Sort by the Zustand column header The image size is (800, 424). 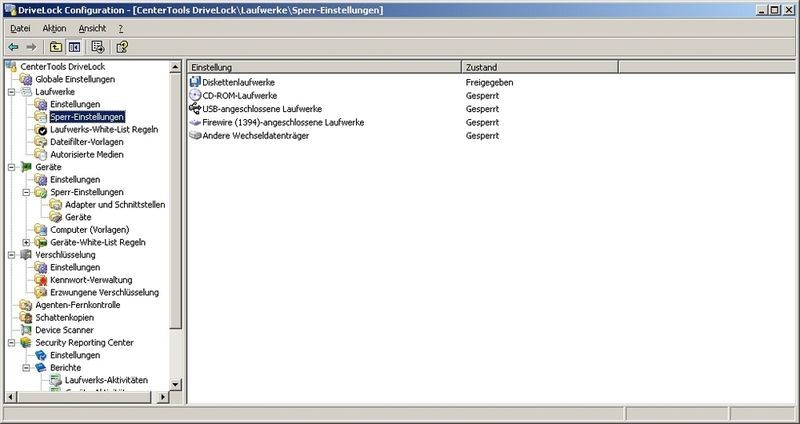[540, 67]
